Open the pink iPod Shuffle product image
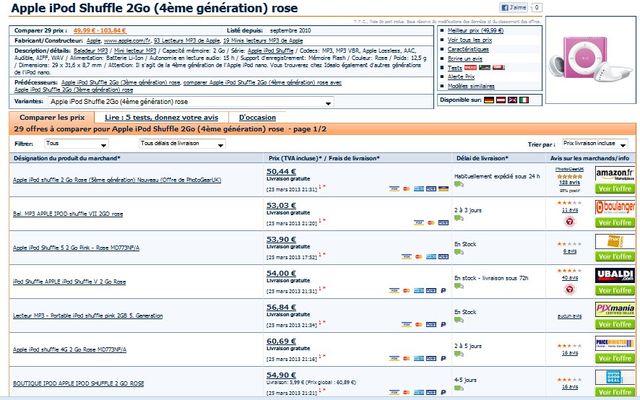 click(591, 60)
